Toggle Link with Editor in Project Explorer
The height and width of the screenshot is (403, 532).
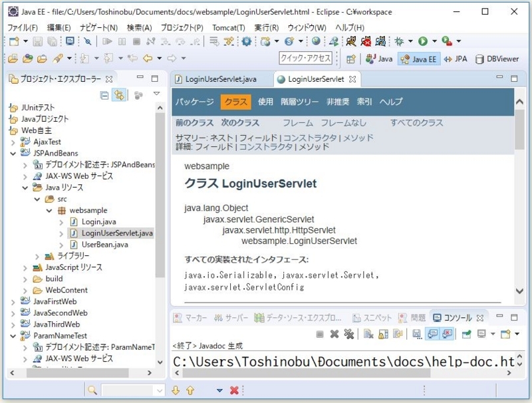(120, 95)
